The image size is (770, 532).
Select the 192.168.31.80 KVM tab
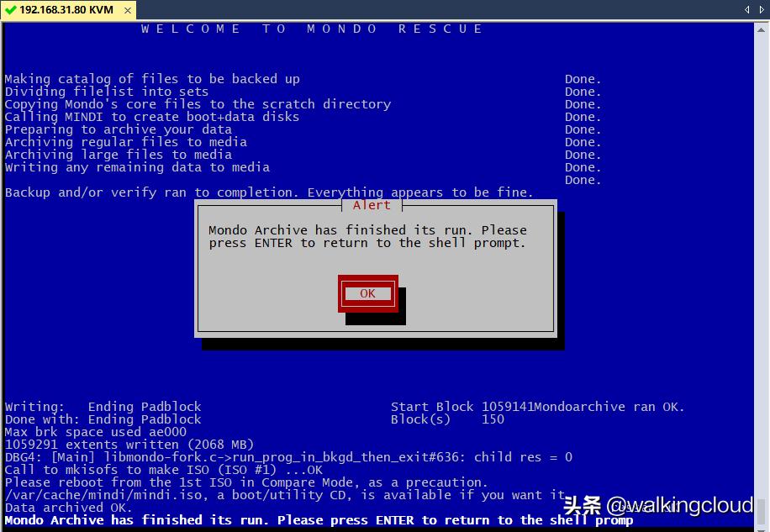point(67,11)
